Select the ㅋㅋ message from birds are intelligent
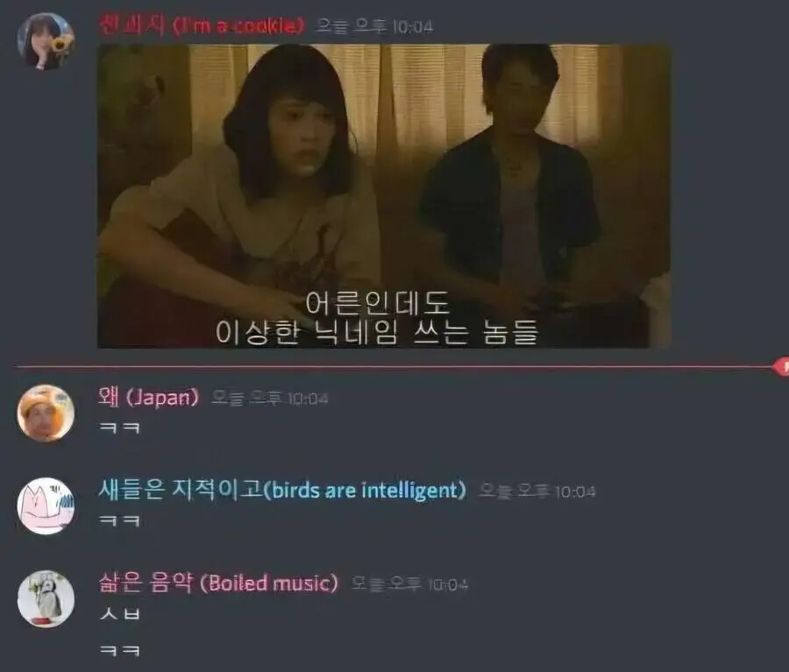 click(x=120, y=520)
